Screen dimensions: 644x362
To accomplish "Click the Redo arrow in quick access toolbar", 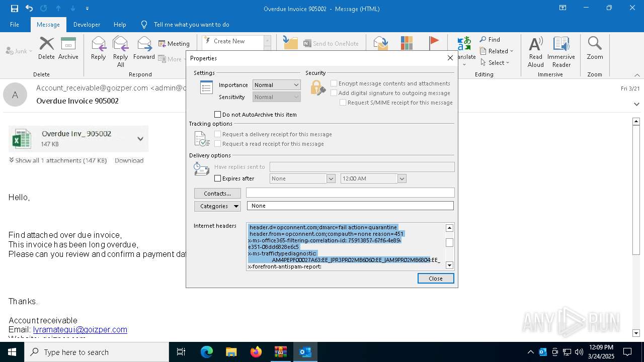I will [x=43, y=8].
